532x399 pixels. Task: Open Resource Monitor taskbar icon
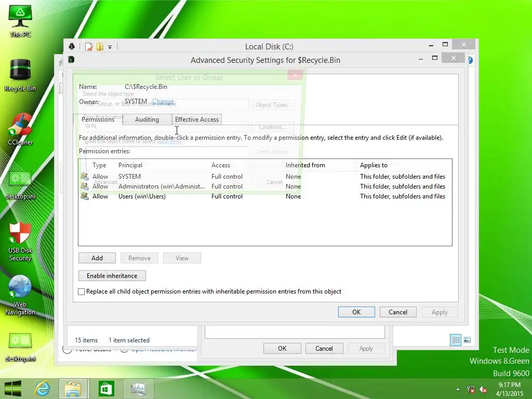[138, 389]
